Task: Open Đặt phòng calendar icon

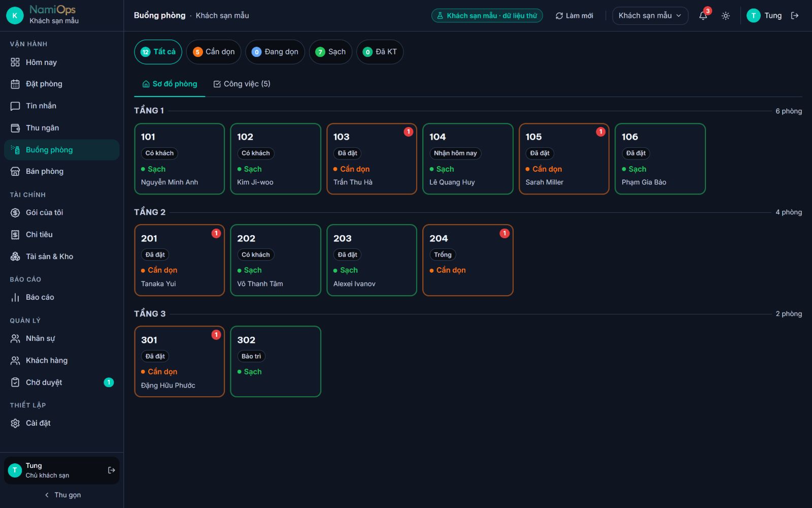Action: [15, 84]
